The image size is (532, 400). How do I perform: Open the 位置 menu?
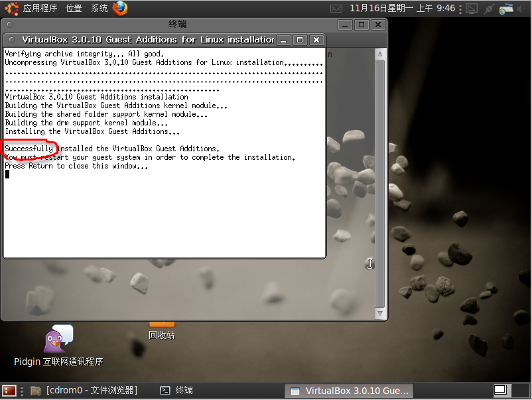[74, 8]
